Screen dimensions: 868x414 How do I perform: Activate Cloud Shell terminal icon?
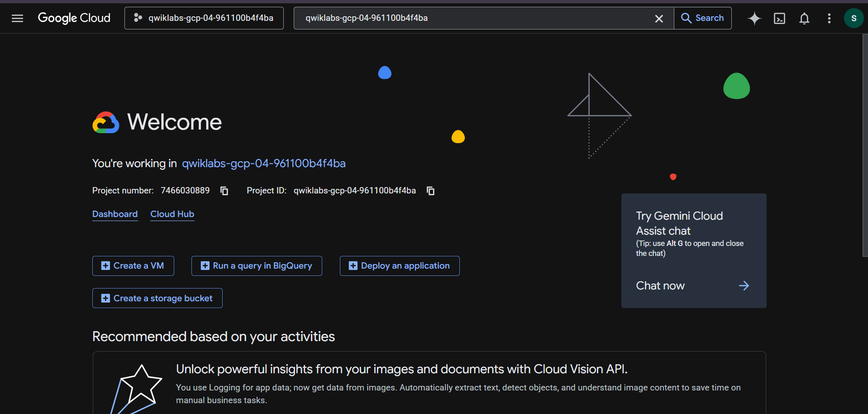pos(779,18)
